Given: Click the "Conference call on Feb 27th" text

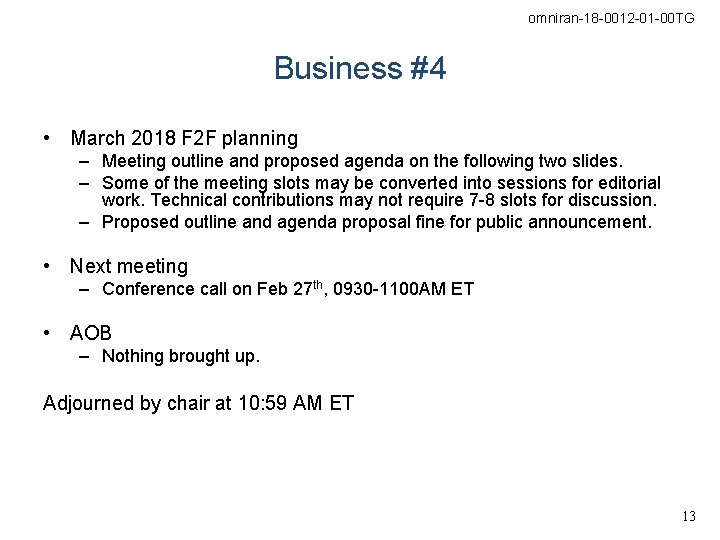Looking at the screenshot, I should coord(288,289).
